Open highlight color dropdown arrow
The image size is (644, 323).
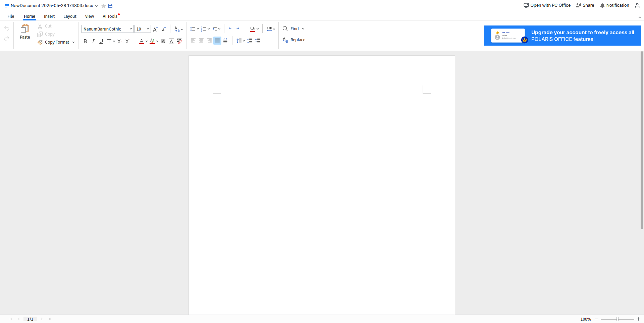point(157,41)
